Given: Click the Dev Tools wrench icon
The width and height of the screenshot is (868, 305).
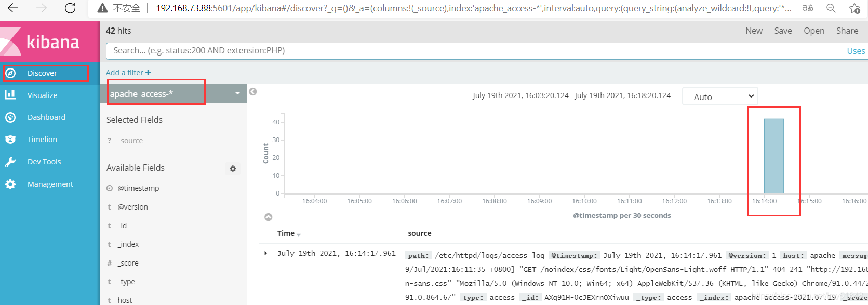Looking at the screenshot, I should click(x=10, y=162).
